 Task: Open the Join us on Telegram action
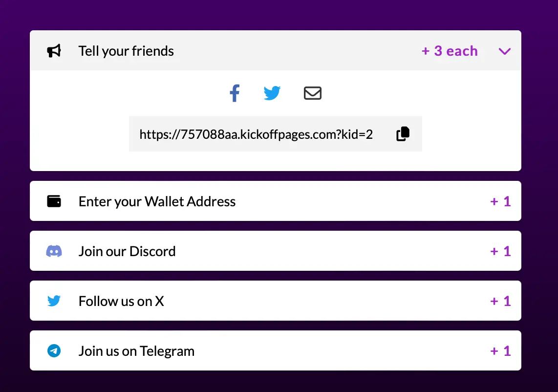pyautogui.click(x=136, y=351)
